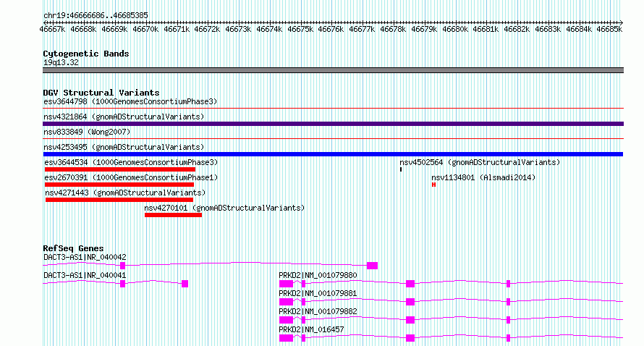644x346 pixels.
Task: Click the DGV Structural Variants track title
Action: [x=101, y=93]
